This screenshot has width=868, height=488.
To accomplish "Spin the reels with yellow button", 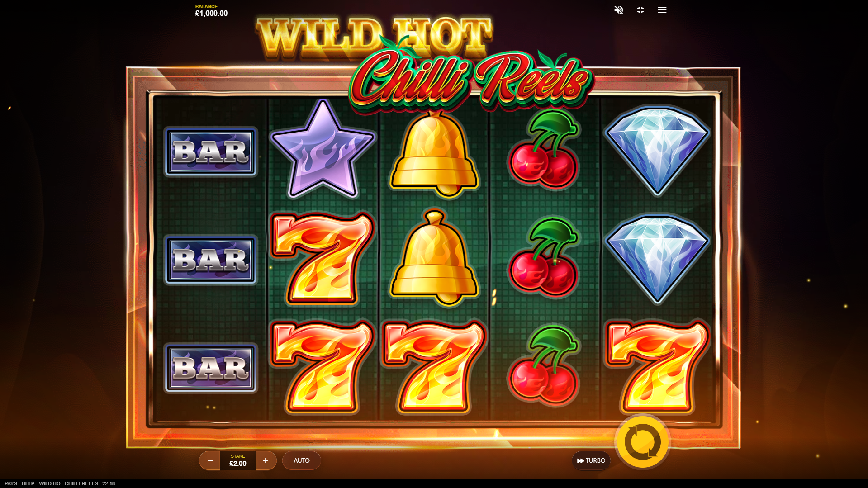I will coord(642,442).
